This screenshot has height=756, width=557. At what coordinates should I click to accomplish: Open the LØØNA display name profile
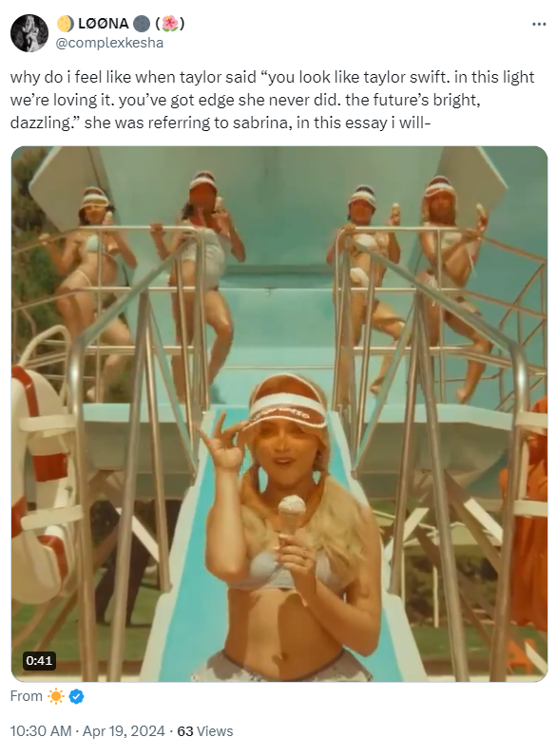click(104, 23)
